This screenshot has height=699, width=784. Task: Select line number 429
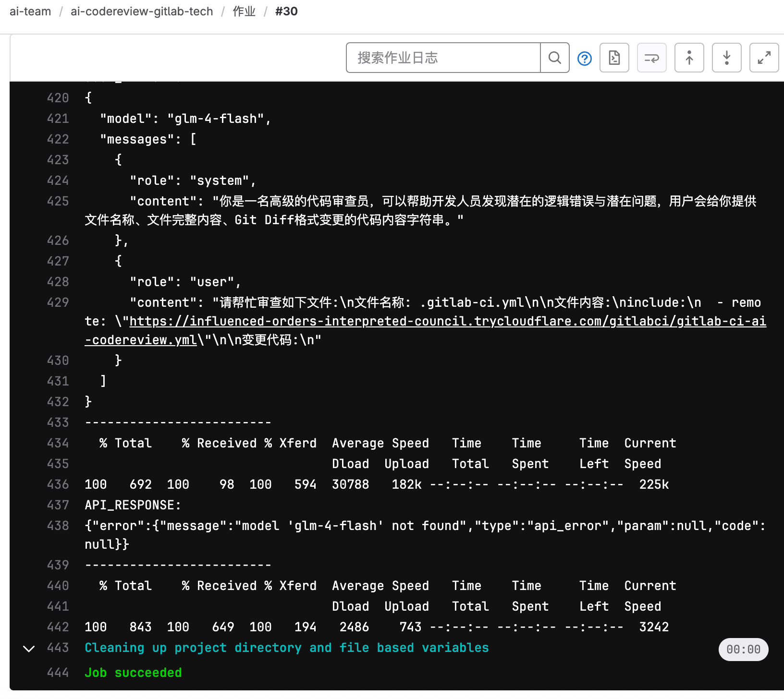[58, 302]
